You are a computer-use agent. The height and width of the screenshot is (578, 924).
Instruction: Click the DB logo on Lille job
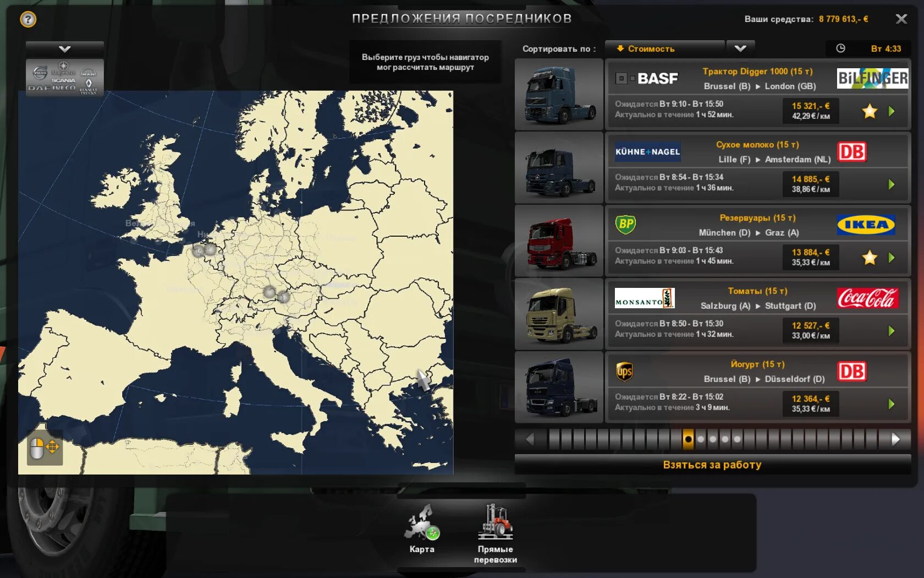pos(852,152)
